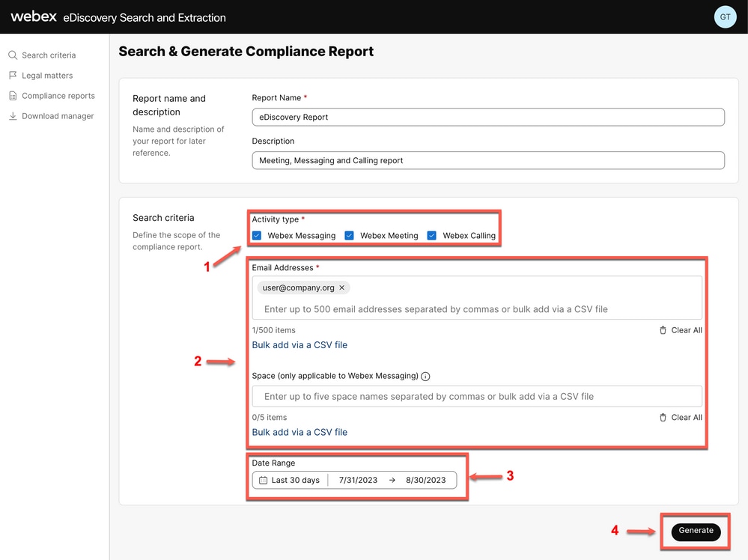Click the Search & Generate Compliance Report heading
The height and width of the screenshot is (560, 748).
(x=246, y=52)
